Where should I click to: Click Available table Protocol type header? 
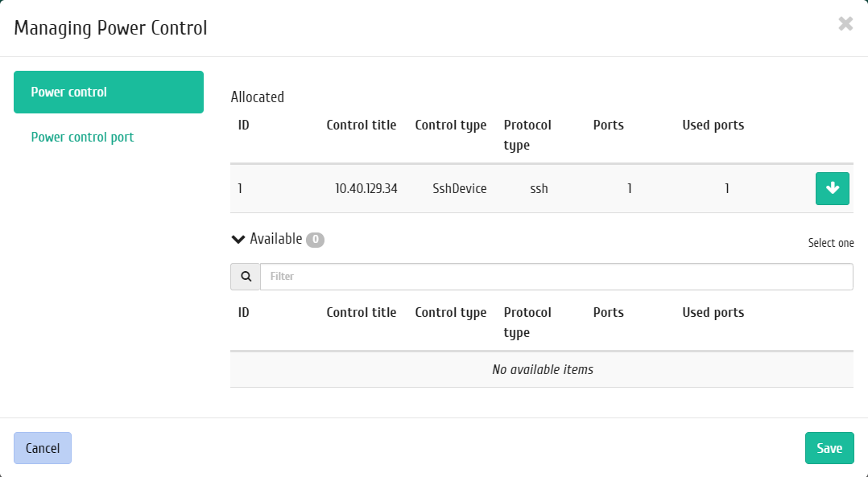click(527, 323)
